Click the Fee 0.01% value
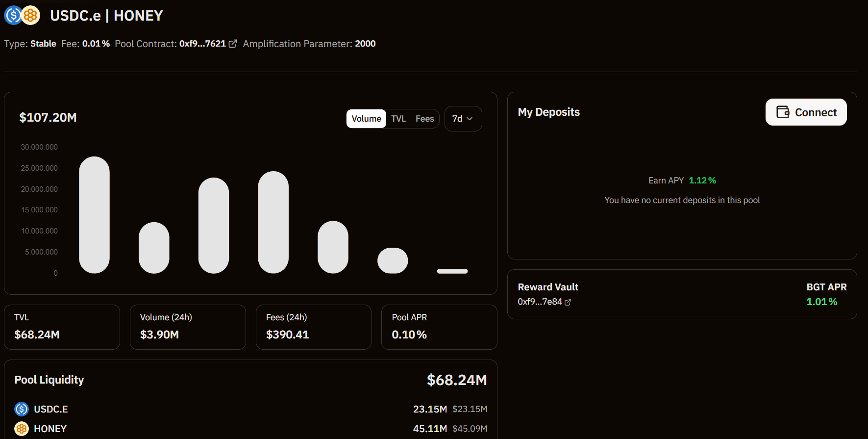Image resolution: width=868 pixels, height=439 pixels. [96, 44]
